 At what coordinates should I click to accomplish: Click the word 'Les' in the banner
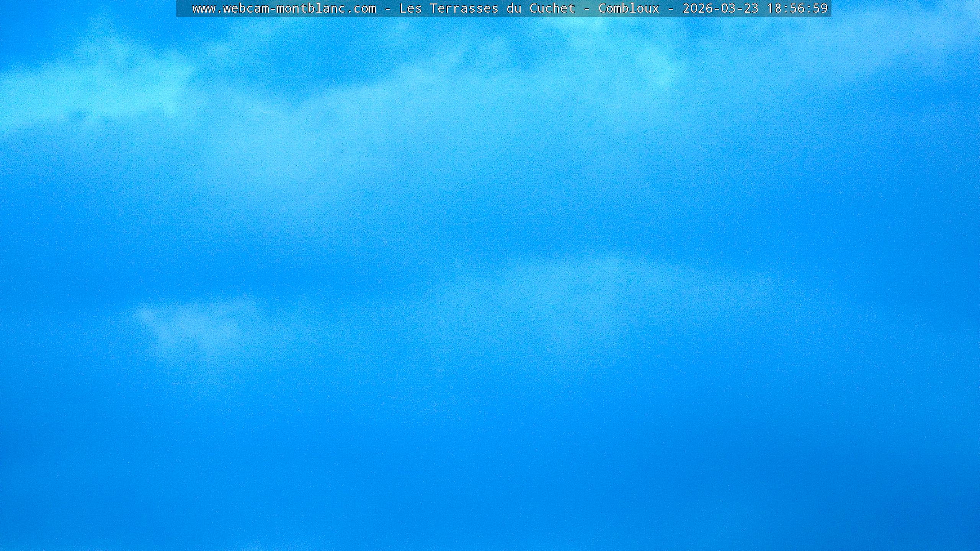(410, 8)
